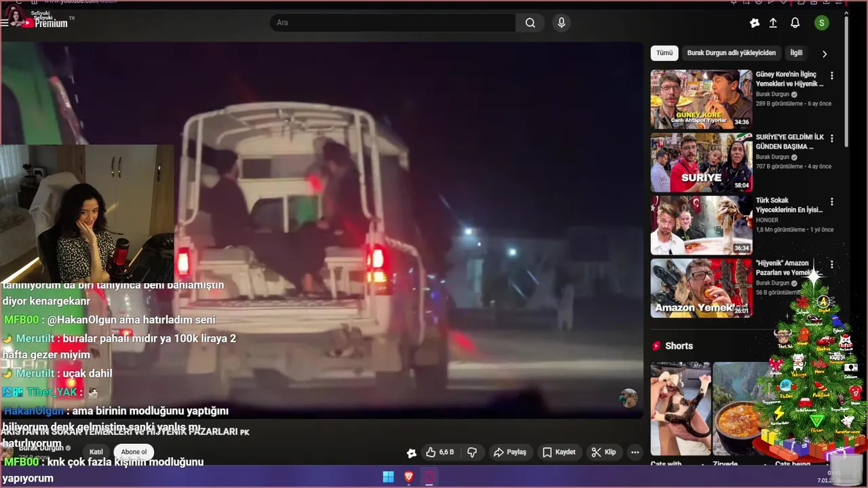Select the İlgili filter chip
This screenshot has width=868, height=488.
(x=796, y=53)
